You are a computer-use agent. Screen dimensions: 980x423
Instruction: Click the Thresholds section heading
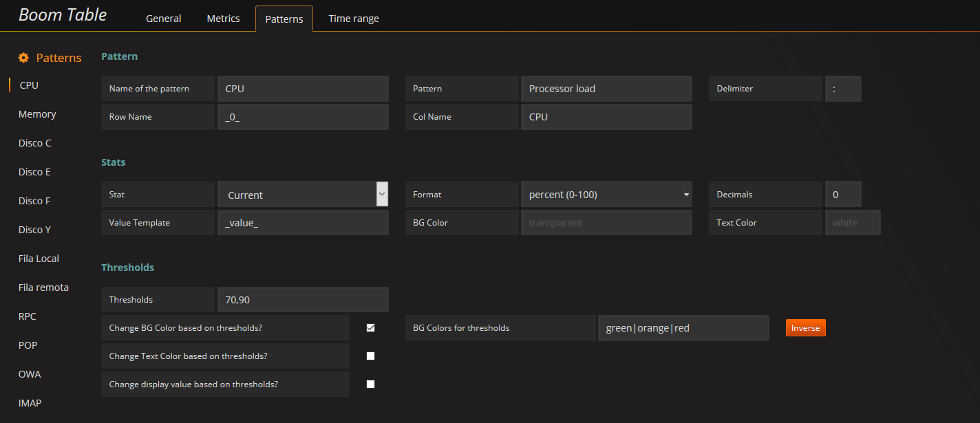click(x=128, y=267)
